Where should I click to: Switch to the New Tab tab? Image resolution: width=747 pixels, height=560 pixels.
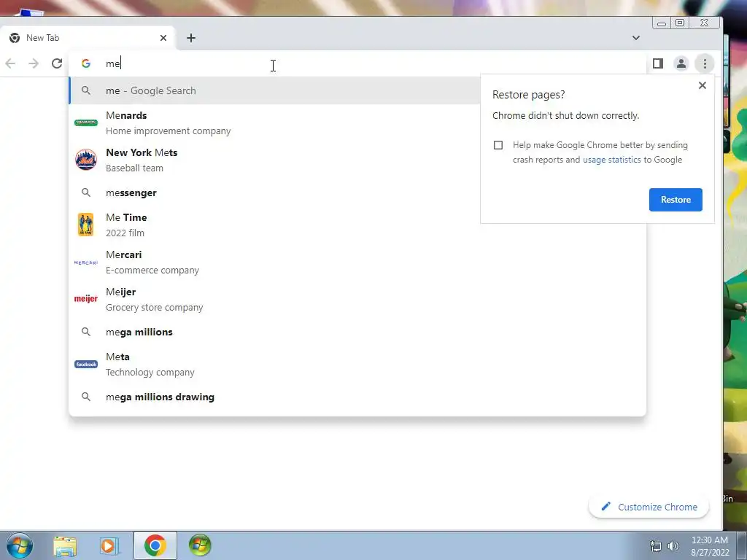pos(88,38)
